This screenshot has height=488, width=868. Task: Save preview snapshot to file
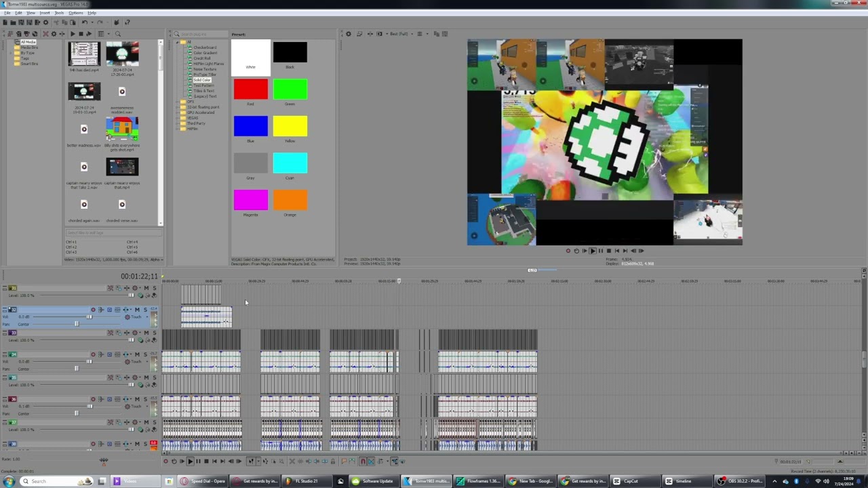(444, 34)
